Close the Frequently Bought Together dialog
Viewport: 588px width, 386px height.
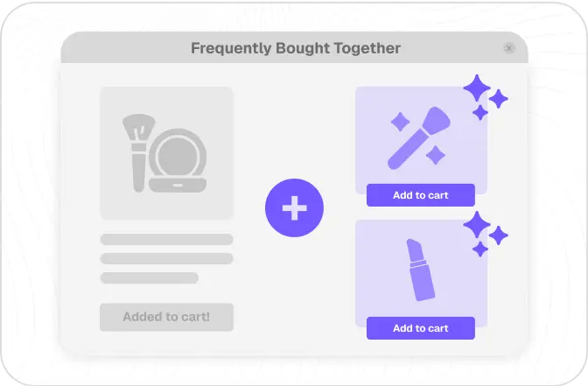click(x=509, y=48)
